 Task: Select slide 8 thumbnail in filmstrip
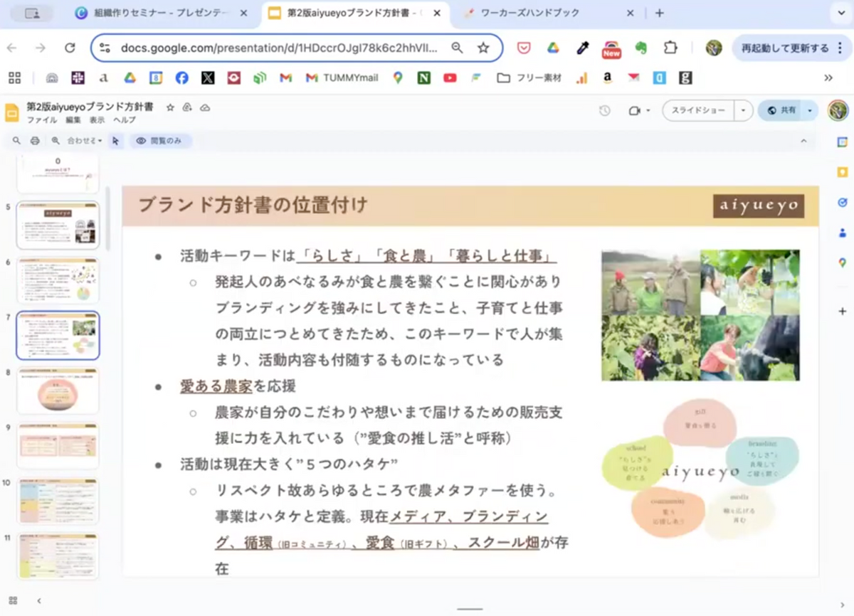pyautogui.click(x=58, y=391)
